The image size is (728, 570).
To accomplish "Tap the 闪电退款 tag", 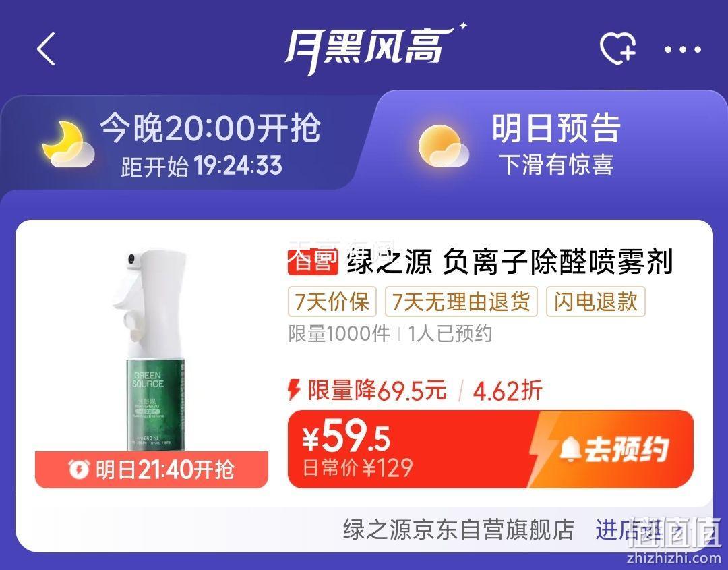I will pyautogui.click(x=596, y=302).
